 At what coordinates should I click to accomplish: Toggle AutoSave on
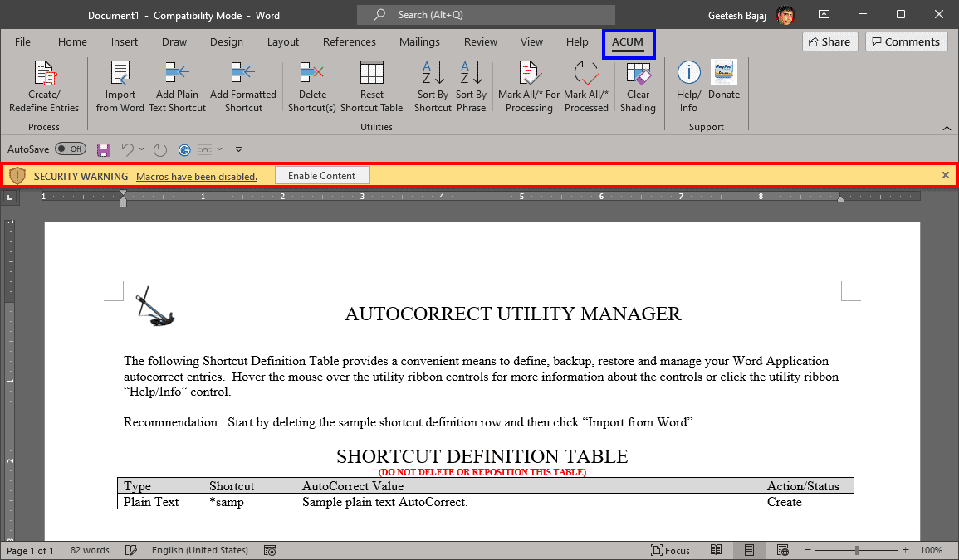coord(70,149)
